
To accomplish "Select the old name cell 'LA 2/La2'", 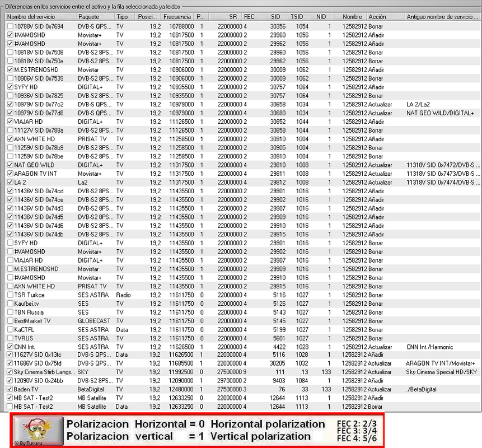I will 418,105.
